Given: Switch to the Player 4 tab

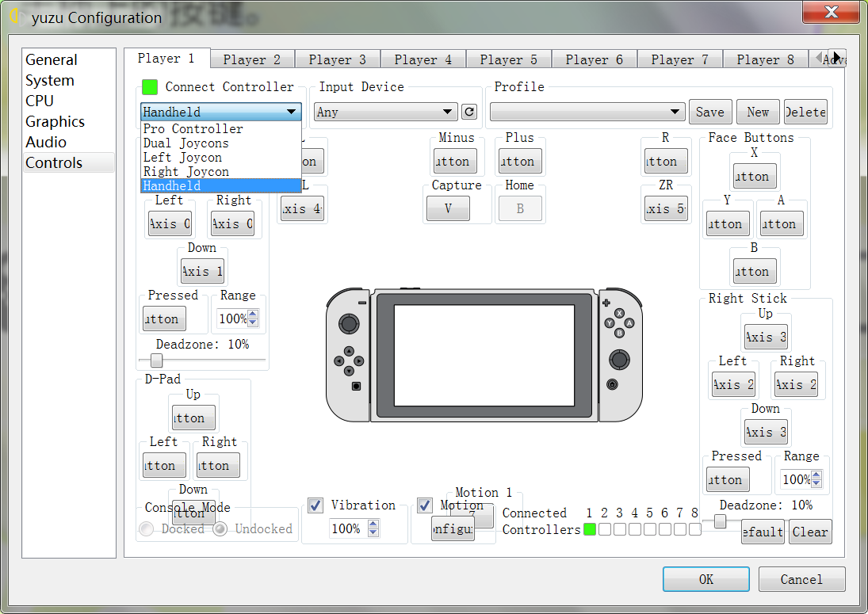Looking at the screenshot, I should (423, 59).
